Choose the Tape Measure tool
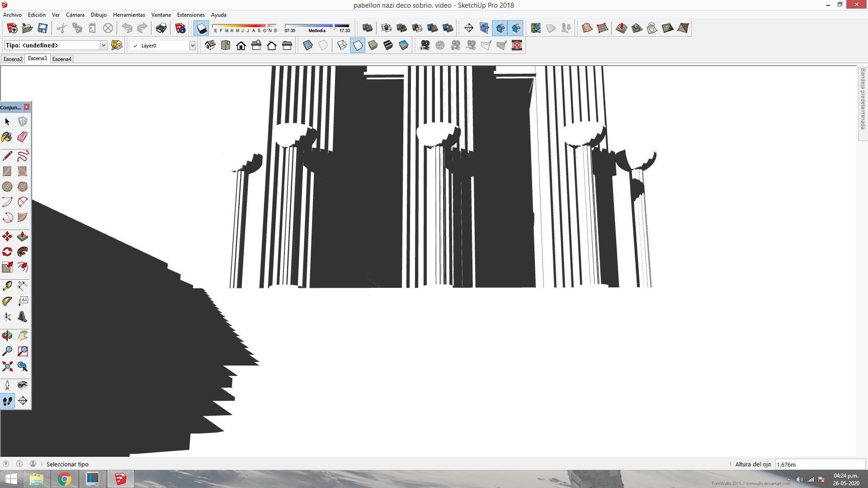868x488 pixels. pos(7,286)
